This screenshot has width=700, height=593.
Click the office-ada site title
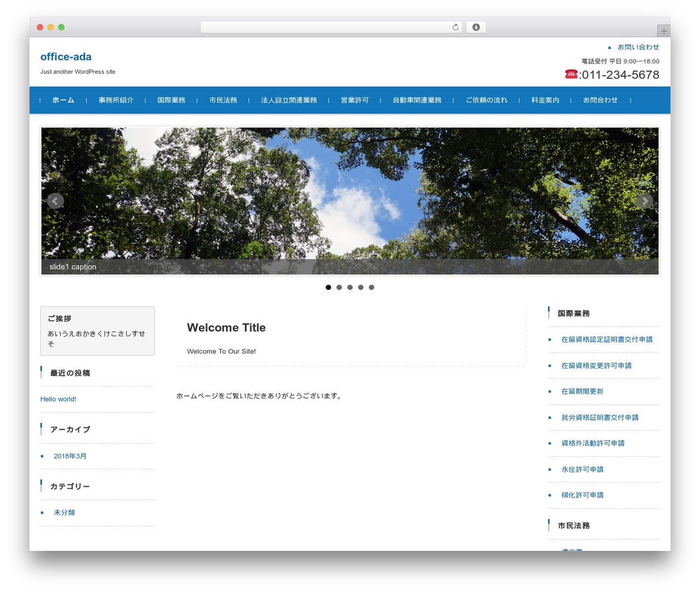pos(66,57)
